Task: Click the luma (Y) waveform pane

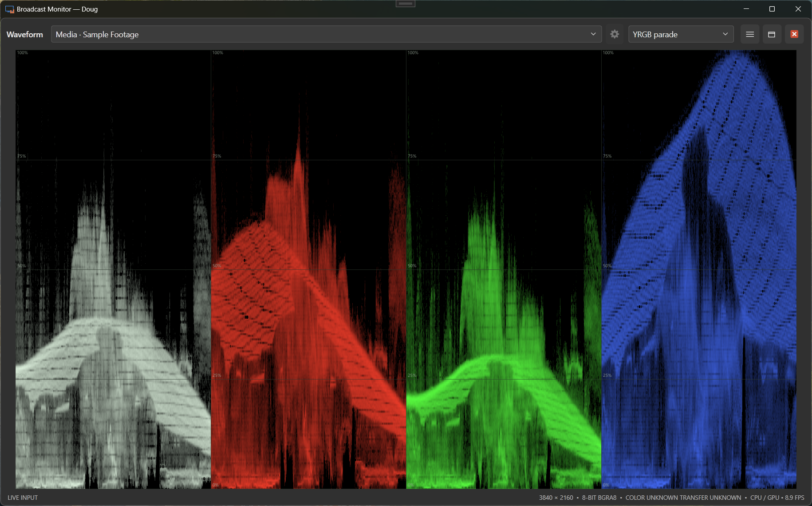Action: pos(113,269)
